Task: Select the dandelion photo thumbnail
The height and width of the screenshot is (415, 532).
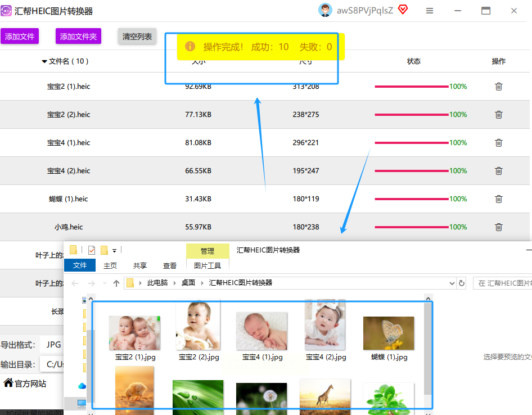Action: tap(262, 399)
